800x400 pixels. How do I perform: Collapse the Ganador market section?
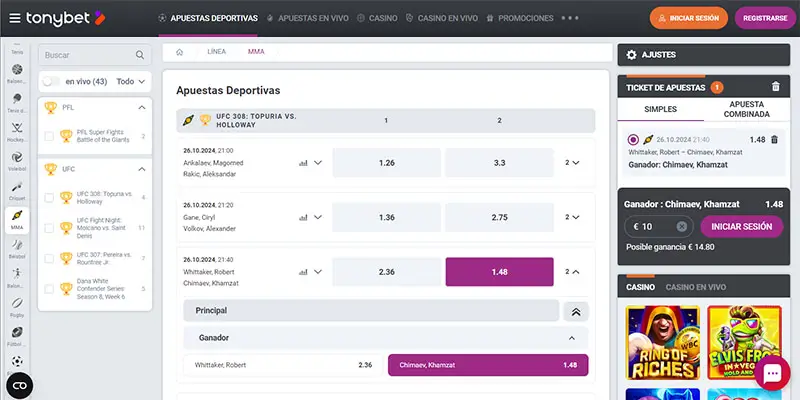(x=572, y=338)
